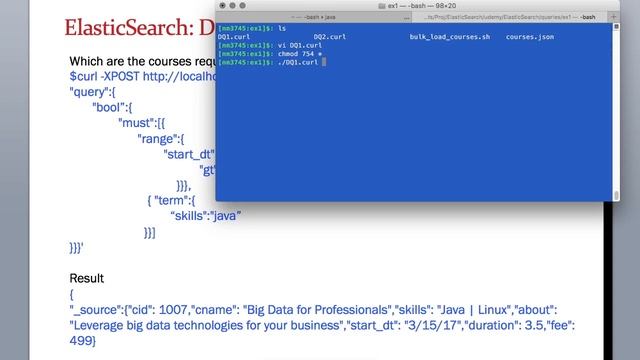
Task: Click the "start_dt" text on the slide
Action: tap(189, 154)
